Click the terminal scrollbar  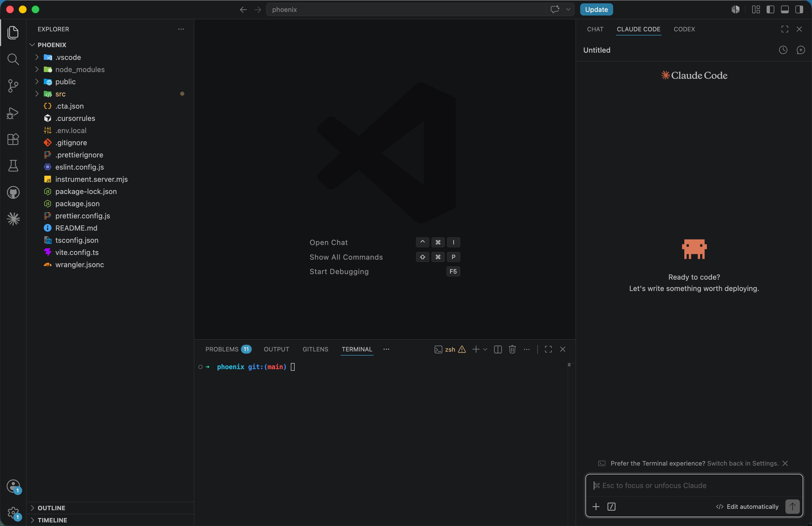click(569, 365)
